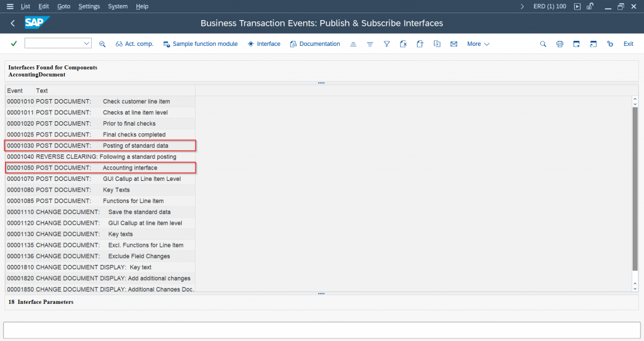Click the print icon in toolbar
Image resolution: width=644 pixels, height=341 pixels.
click(x=560, y=44)
